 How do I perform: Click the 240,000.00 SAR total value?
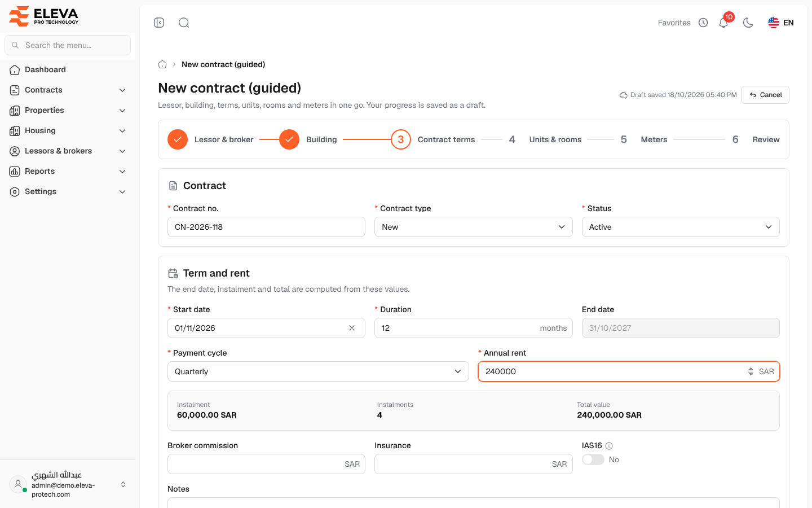[x=609, y=415]
